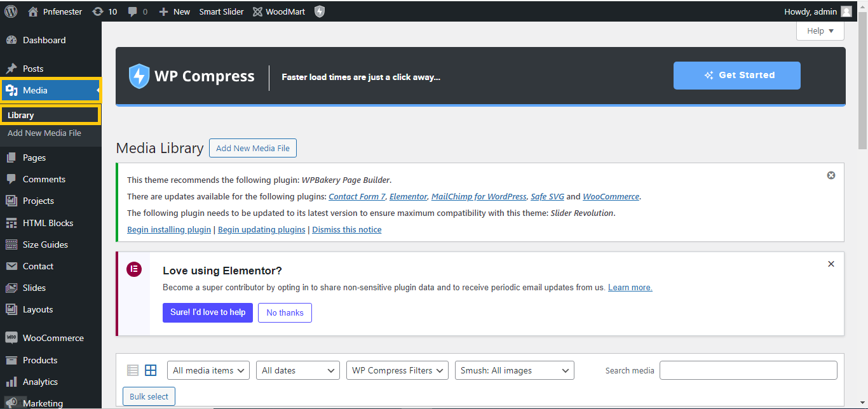Expand the Help panel tab
Viewport: 868px width, 409px height.
[x=820, y=31]
